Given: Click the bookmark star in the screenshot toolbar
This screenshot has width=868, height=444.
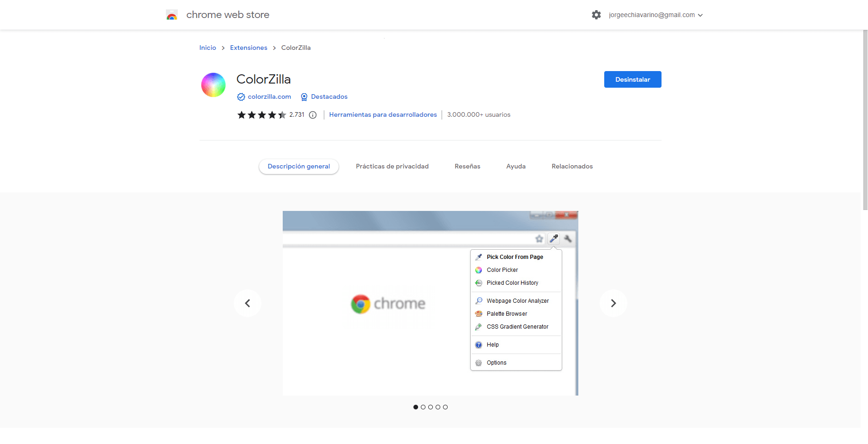Looking at the screenshot, I should [x=539, y=239].
